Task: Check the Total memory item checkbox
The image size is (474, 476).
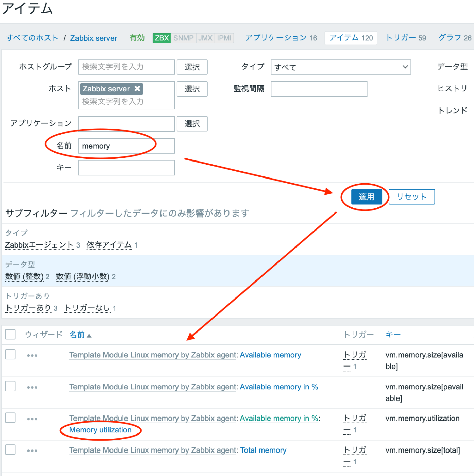Action: coord(10,449)
